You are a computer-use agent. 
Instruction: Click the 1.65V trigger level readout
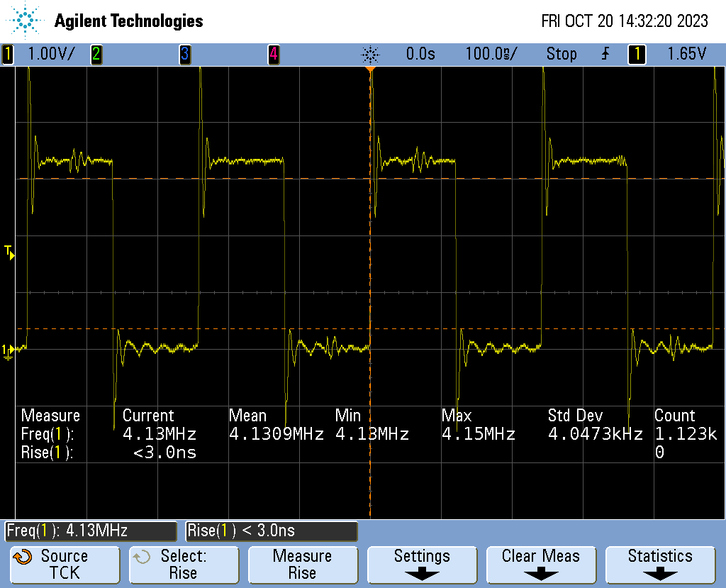pyautogui.click(x=686, y=54)
